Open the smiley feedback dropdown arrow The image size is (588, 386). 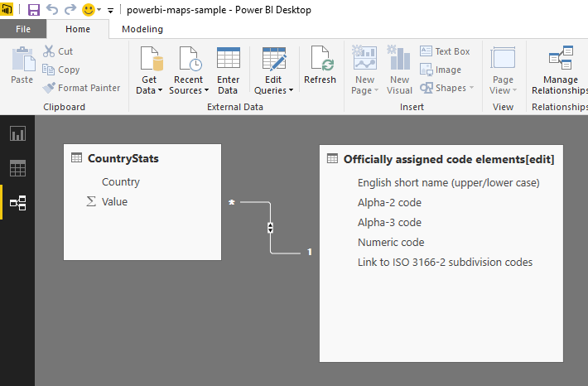click(99, 10)
